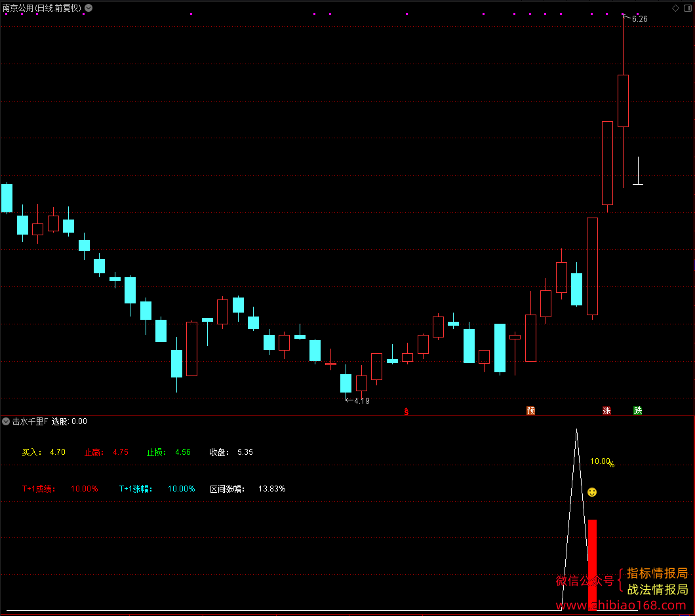This screenshot has width=695, height=616.
Task: Click the 收盘: label
Action: [x=219, y=452]
